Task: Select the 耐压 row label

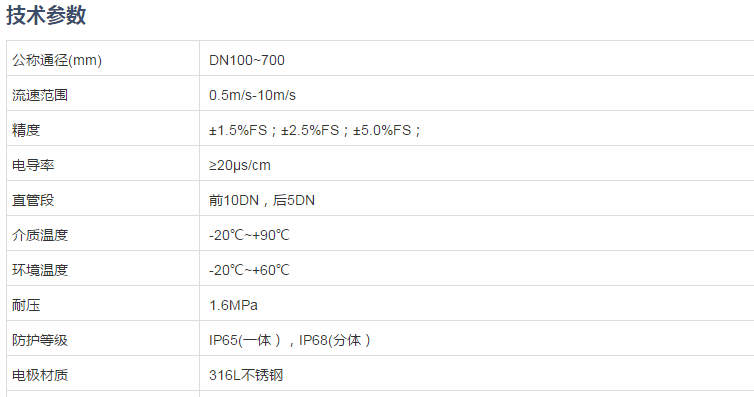Action: click(26, 305)
